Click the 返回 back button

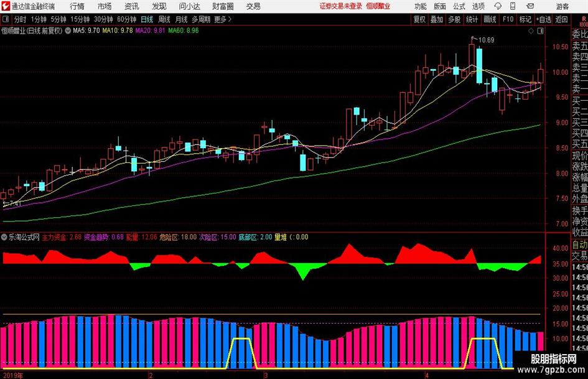pyautogui.click(x=561, y=19)
